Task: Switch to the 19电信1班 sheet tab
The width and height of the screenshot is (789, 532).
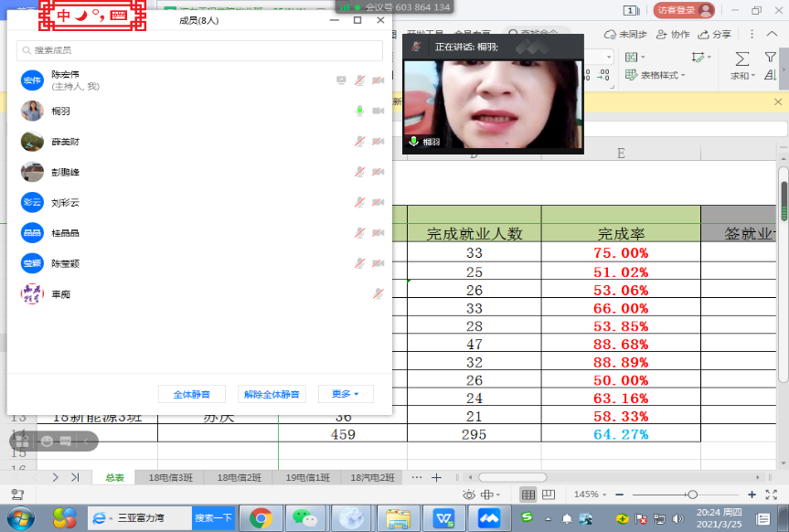Action: click(x=307, y=477)
